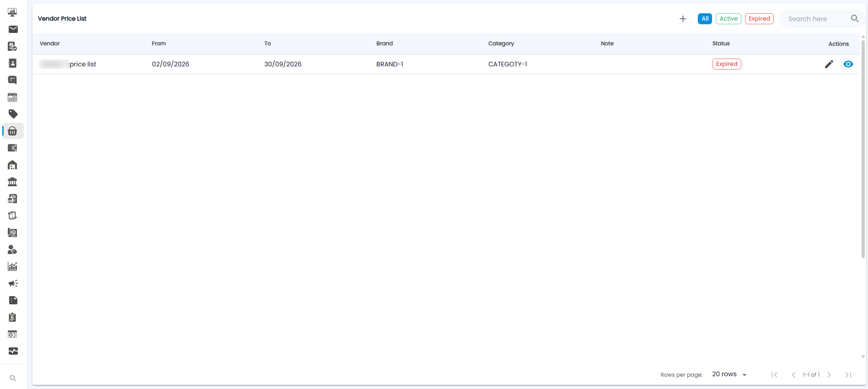Sort by the Brand column header
This screenshot has width=868, height=389.
pos(385,43)
